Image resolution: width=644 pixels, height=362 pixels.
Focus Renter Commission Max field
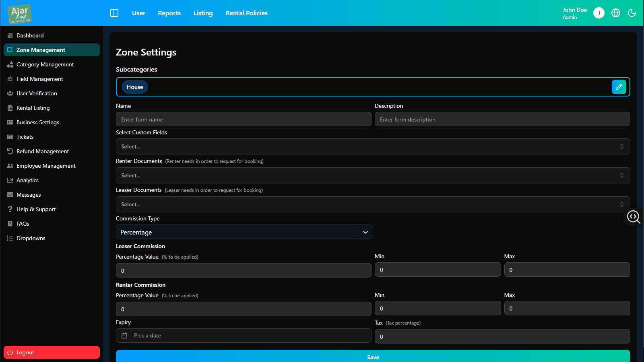567,308
